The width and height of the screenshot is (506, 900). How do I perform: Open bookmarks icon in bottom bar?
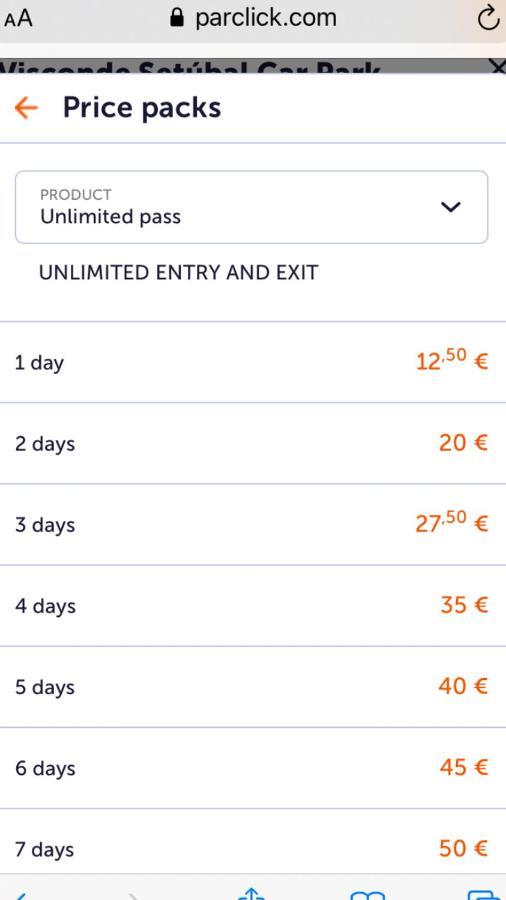click(x=367, y=894)
